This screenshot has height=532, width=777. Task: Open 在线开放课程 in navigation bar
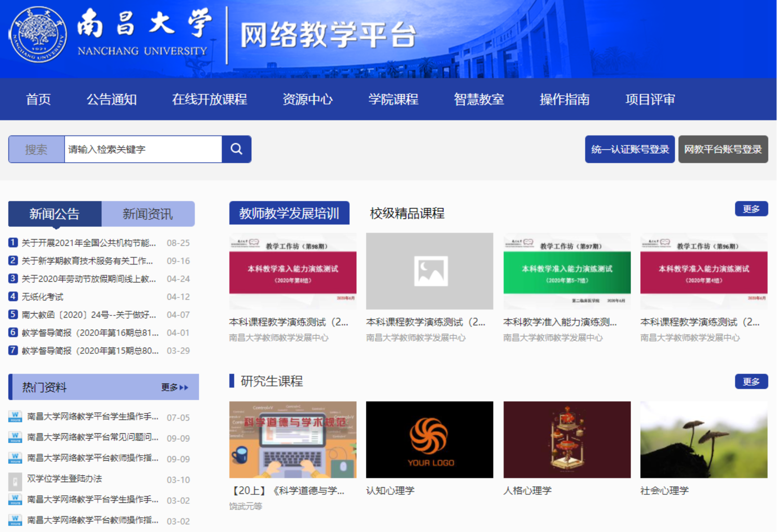(210, 99)
